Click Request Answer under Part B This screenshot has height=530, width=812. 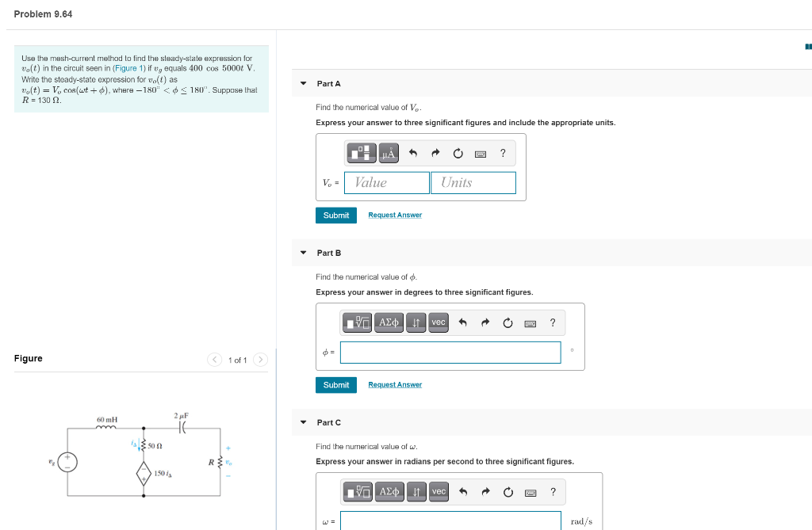[394, 384]
